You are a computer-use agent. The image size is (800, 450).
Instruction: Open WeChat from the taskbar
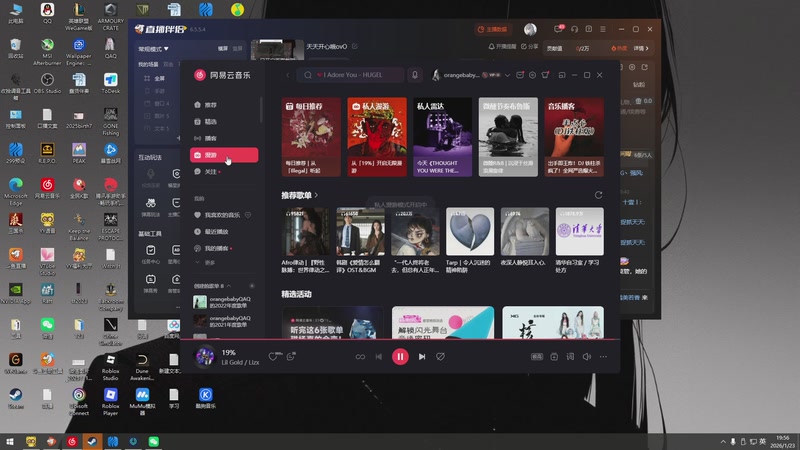tap(154, 441)
